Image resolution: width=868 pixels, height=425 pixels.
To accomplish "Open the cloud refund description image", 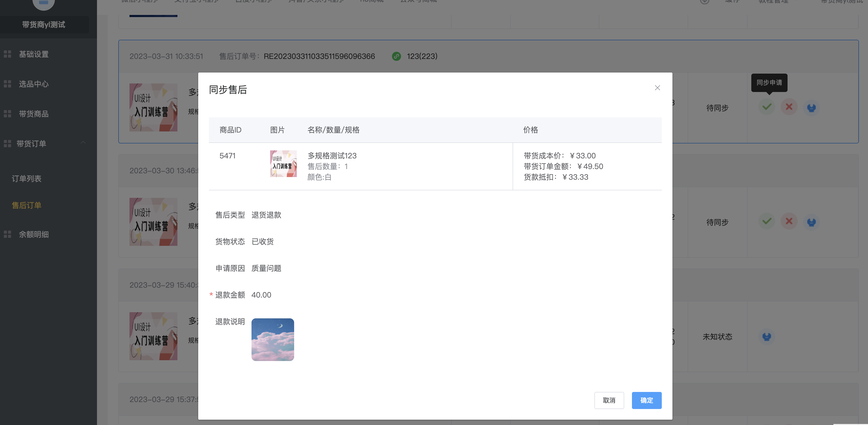I will tap(273, 339).
